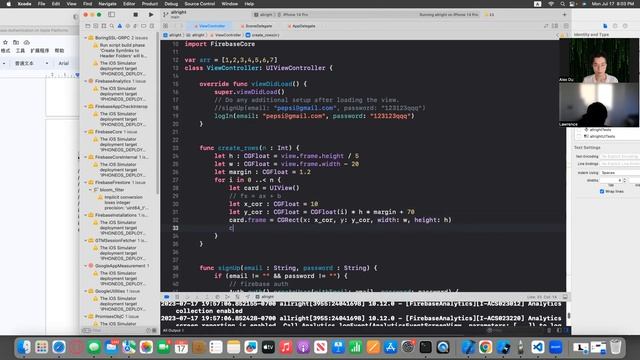Click the add editor split icon

pos(565,26)
